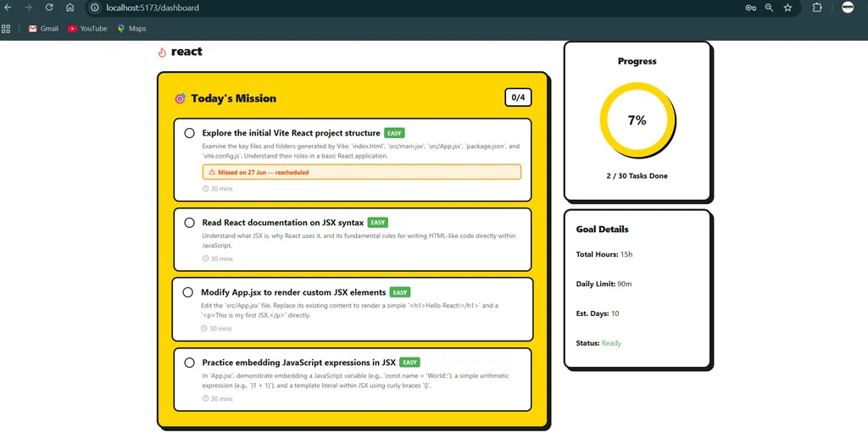
Task: Open the Maps bookmark
Action: tap(131, 28)
